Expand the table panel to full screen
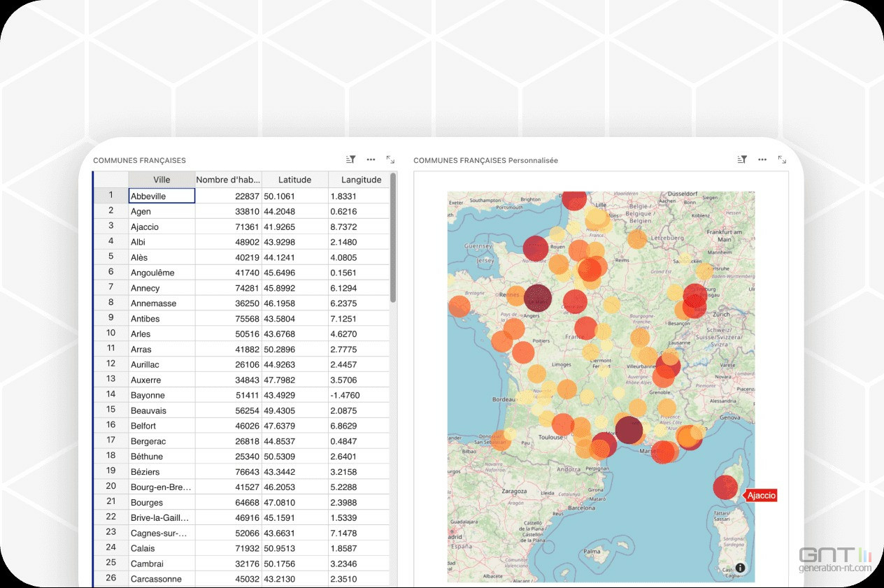 click(390, 160)
